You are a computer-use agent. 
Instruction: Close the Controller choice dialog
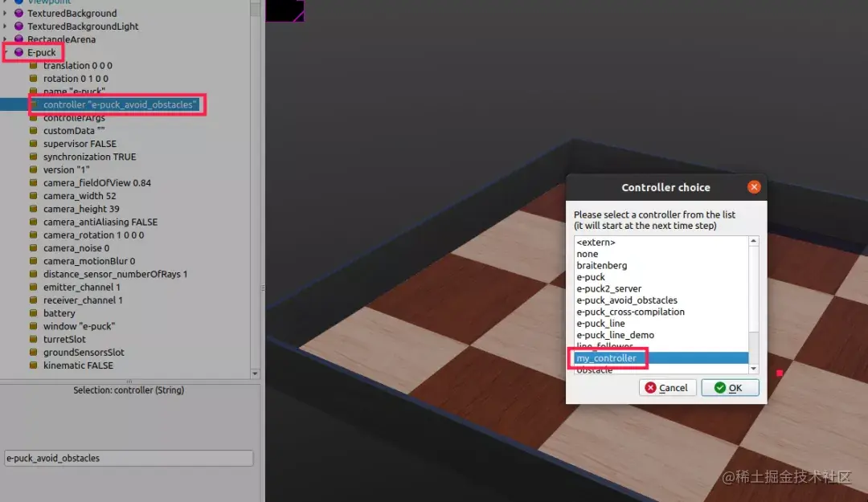pos(754,187)
